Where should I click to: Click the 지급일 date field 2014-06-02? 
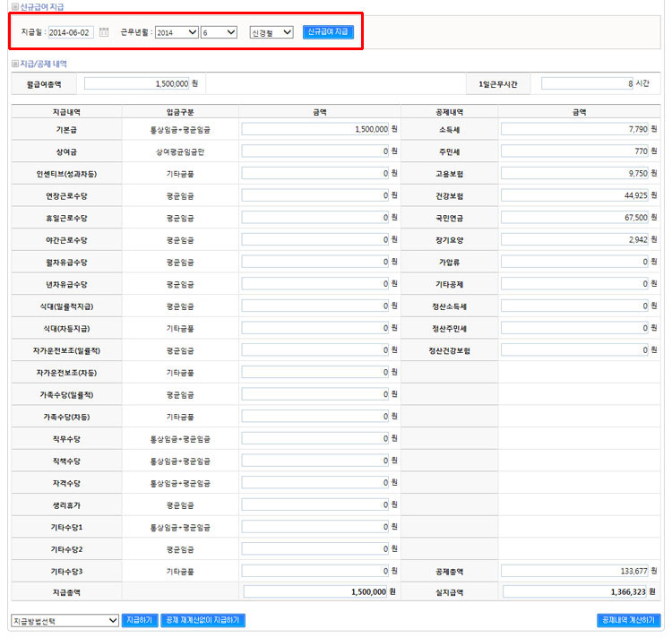coord(71,32)
